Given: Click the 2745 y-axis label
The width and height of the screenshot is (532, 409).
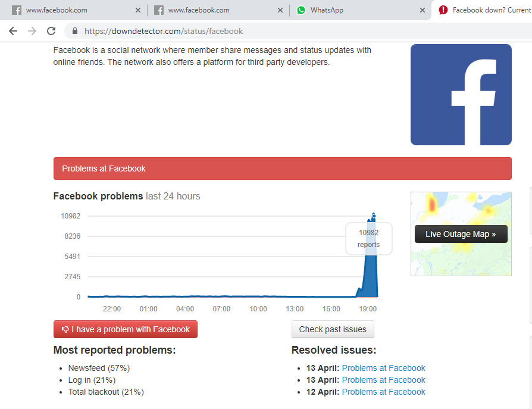Looking at the screenshot, I should coord(72,277).
